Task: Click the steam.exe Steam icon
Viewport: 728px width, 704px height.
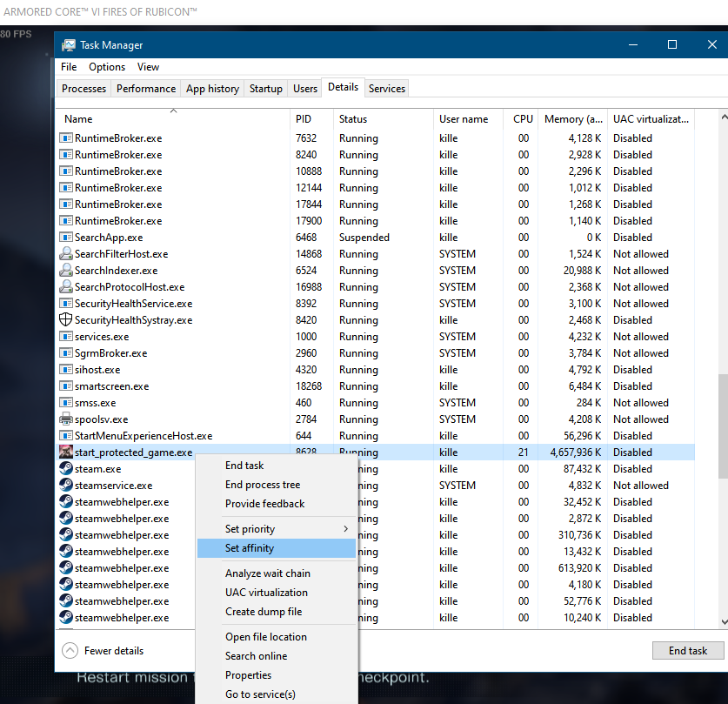Action: pos(66,469)
